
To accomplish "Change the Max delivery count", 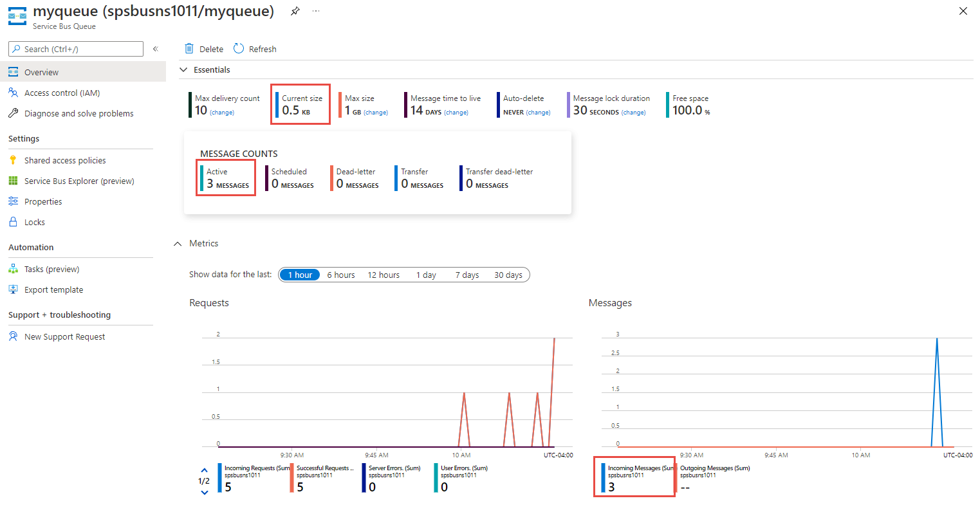I will [x=222, y=113].
